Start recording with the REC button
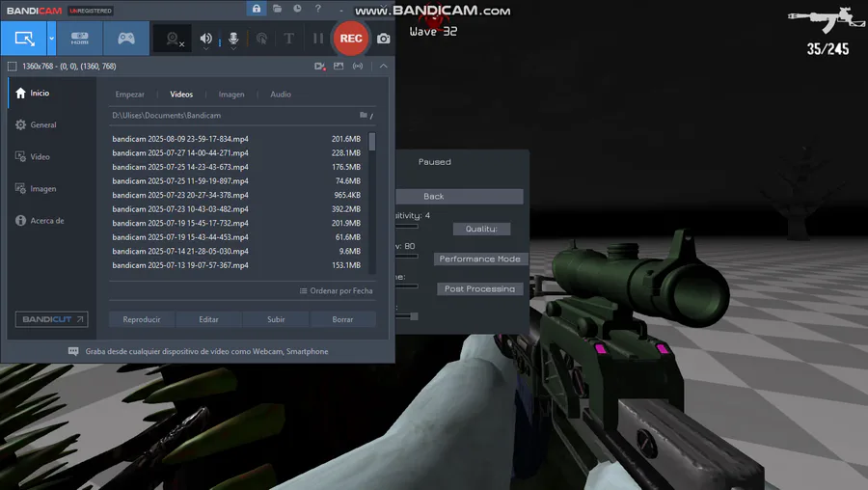The height and width of the screenshot is (490, 868). tap(351, 39)
